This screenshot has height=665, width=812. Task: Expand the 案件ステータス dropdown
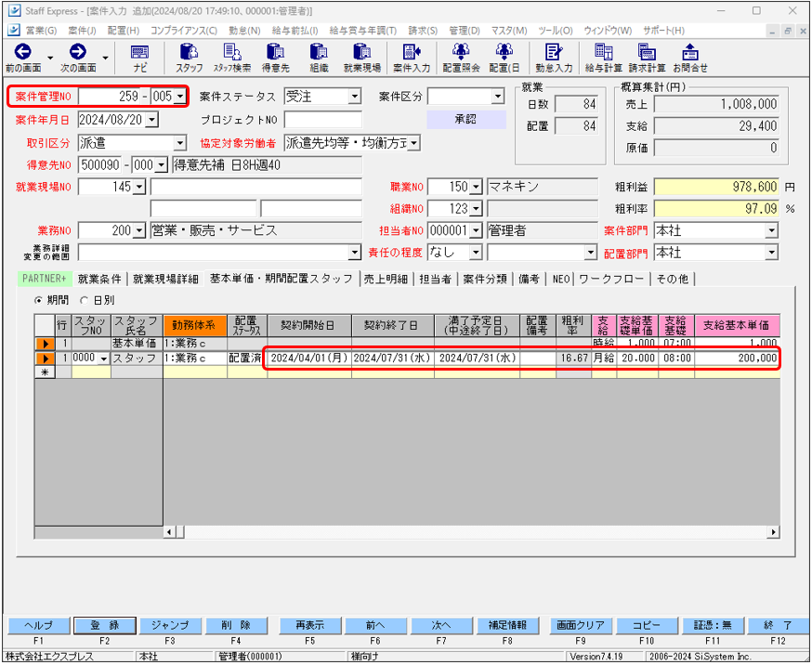pos(354,97)
